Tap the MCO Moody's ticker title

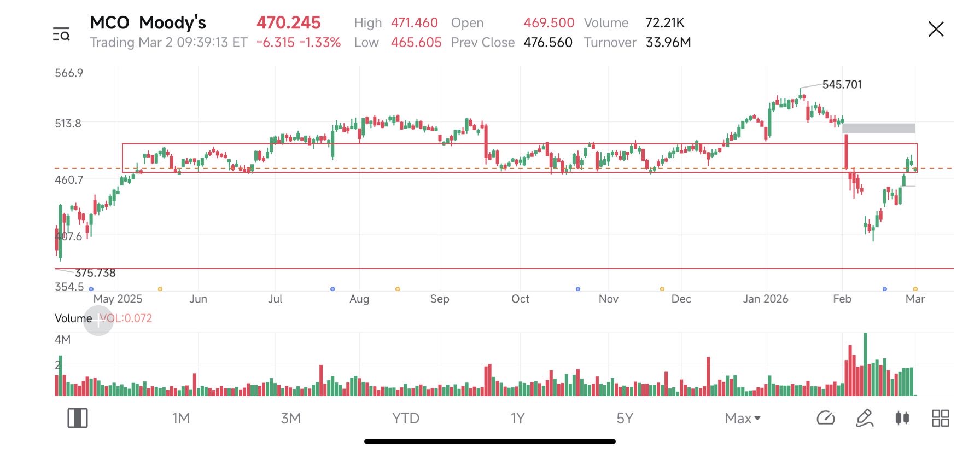click(x=148, y=23)
